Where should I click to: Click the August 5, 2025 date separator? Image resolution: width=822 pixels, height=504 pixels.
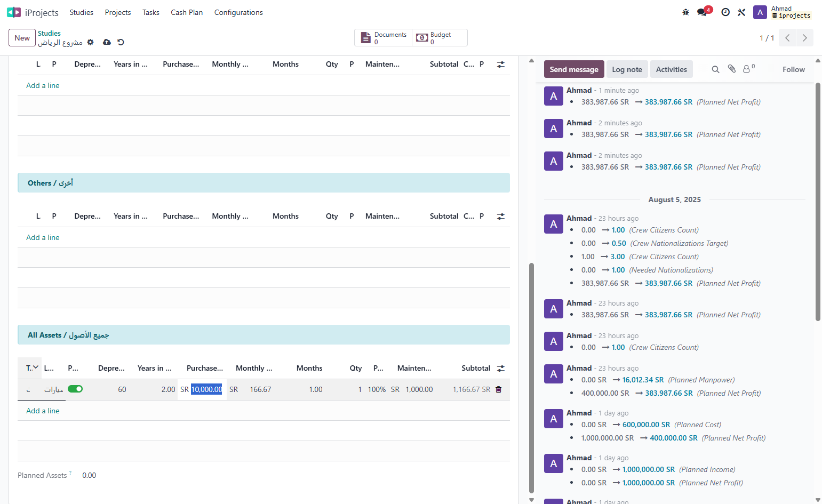[x=674, y=199]
